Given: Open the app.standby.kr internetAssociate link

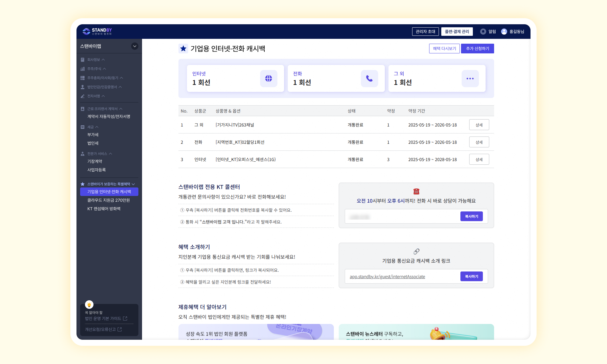Looking at the screenshot, I should (x=387, y=277).
